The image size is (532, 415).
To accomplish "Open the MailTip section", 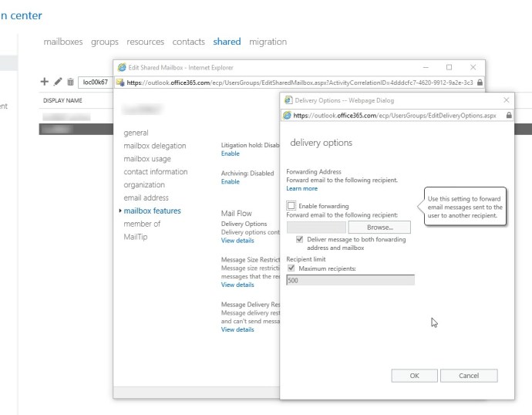I will tap(136, 237).
